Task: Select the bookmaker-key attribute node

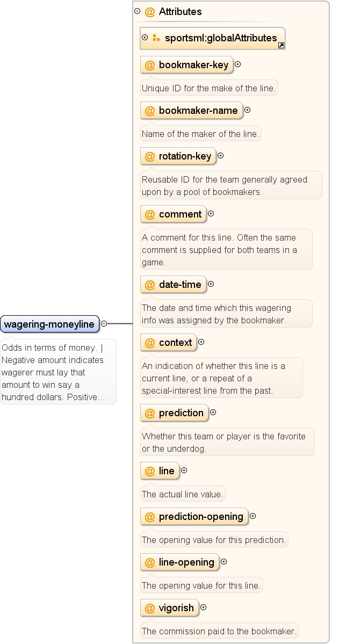Action: (x=186, y=65)
